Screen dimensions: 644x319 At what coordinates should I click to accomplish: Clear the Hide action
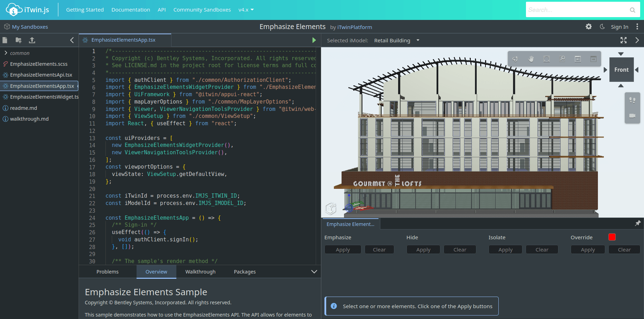pos(460,249)
